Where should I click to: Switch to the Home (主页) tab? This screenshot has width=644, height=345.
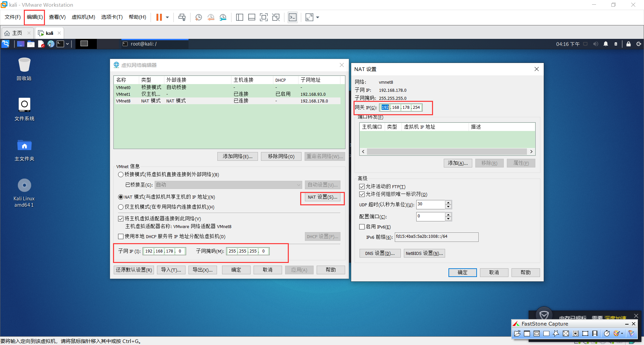17,33
